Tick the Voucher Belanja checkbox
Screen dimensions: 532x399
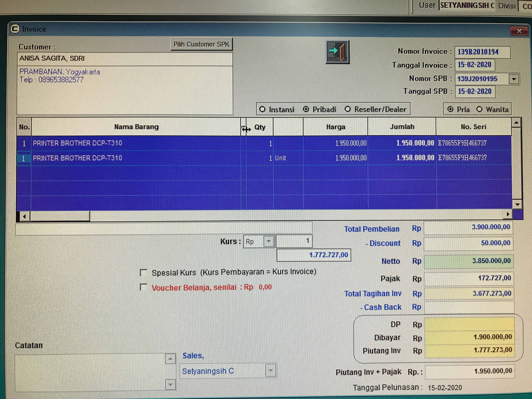143,287
